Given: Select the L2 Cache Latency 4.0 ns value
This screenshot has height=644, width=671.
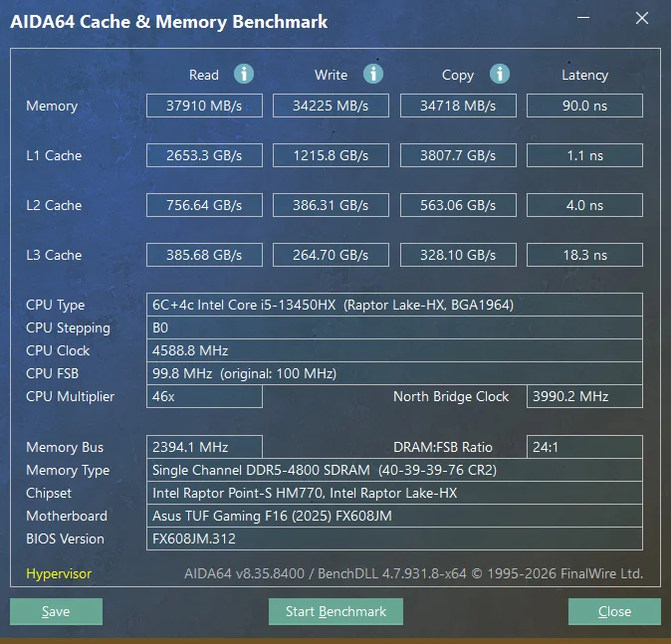Looking at the screenshot, I should [x=584, y=205].
